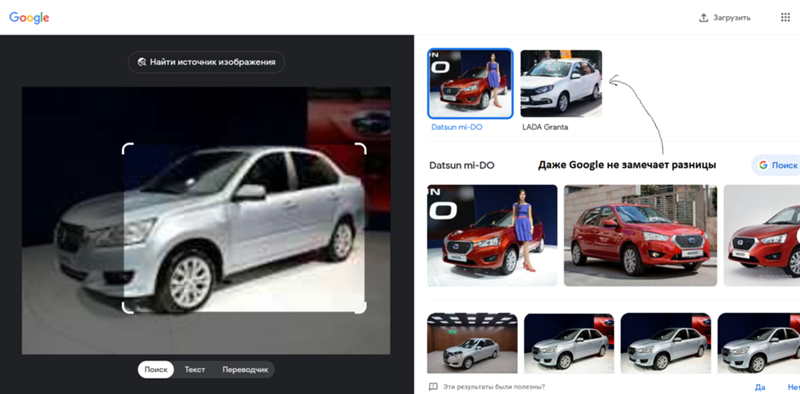Click the Найти источник изображения button

(206, 62)
